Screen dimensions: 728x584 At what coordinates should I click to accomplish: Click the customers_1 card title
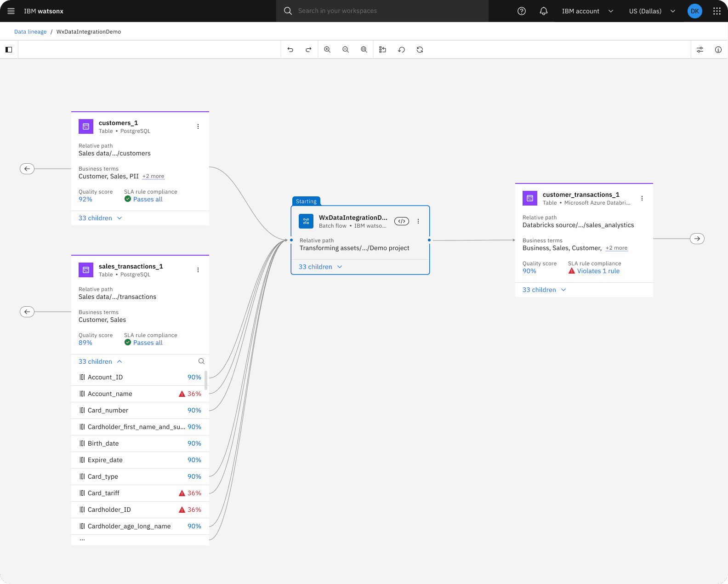[118, 123]
